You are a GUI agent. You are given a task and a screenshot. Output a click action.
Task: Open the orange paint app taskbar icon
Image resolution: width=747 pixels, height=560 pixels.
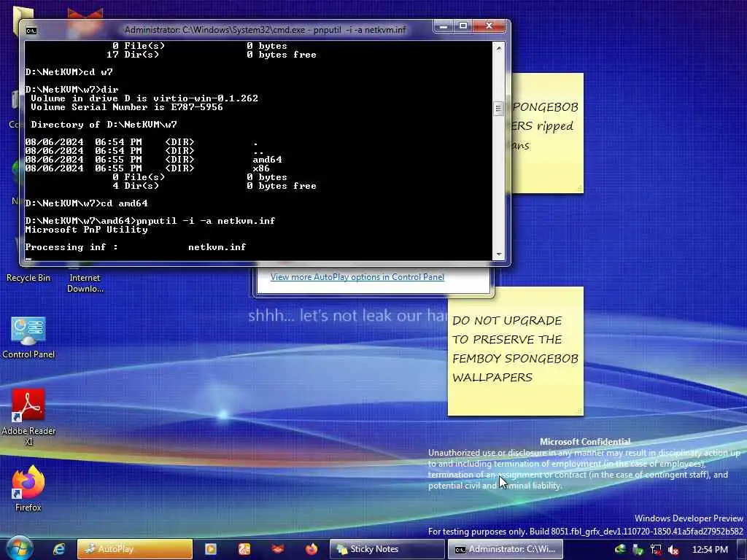244,549
